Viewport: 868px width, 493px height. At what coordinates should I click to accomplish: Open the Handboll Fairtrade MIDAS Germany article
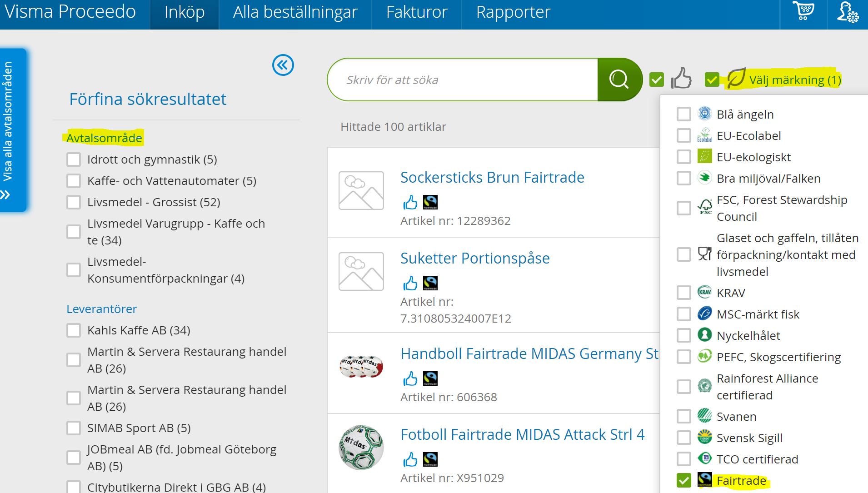tap(529, 354)
